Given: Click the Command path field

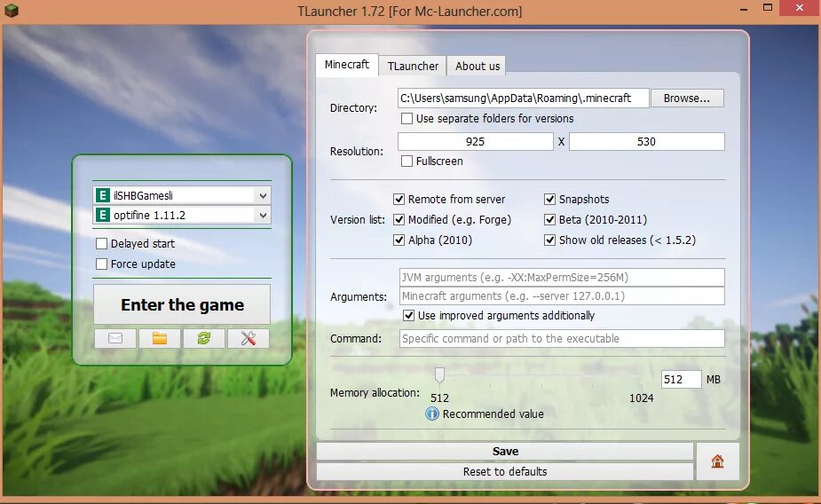Looking at the screenshot, I should (x=562, y=339).
